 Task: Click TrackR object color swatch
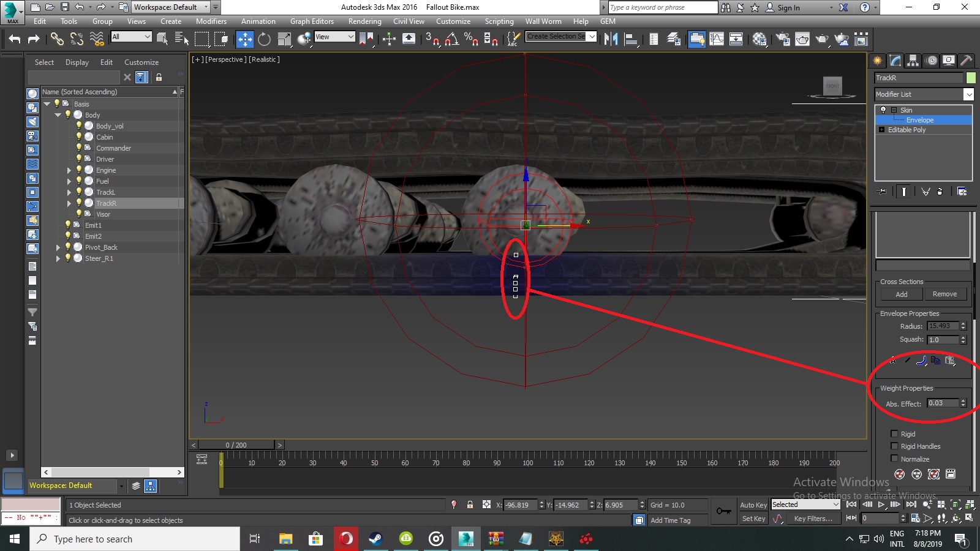971,78
